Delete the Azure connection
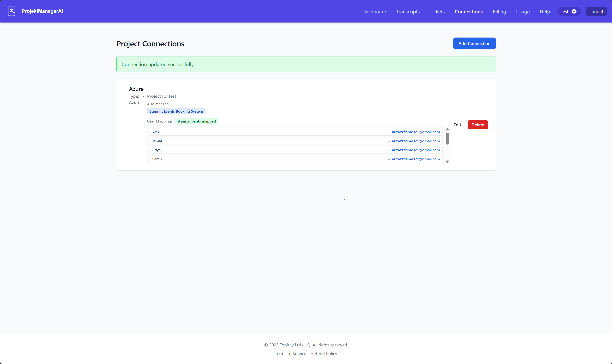 coord(477,125)
